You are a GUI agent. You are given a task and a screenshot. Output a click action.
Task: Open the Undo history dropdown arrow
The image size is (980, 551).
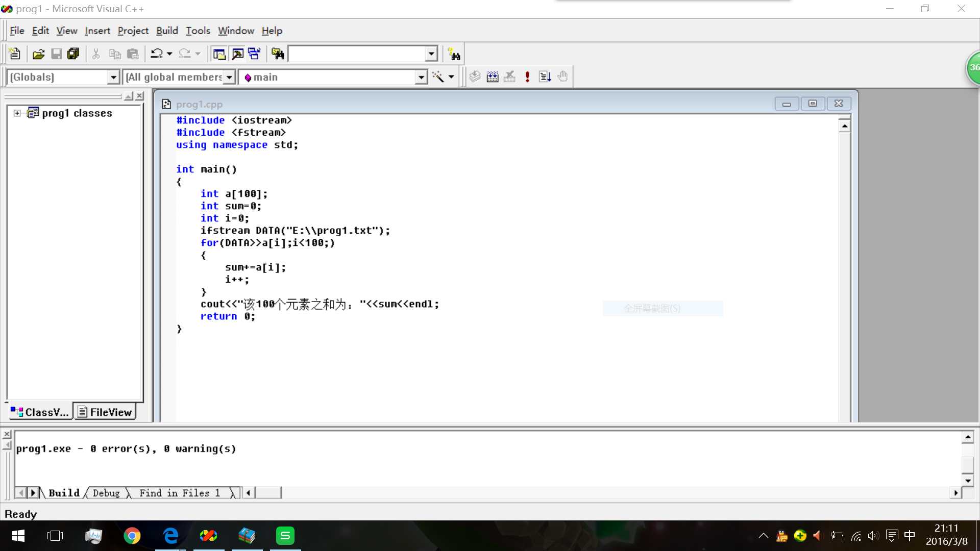point(169,54)
